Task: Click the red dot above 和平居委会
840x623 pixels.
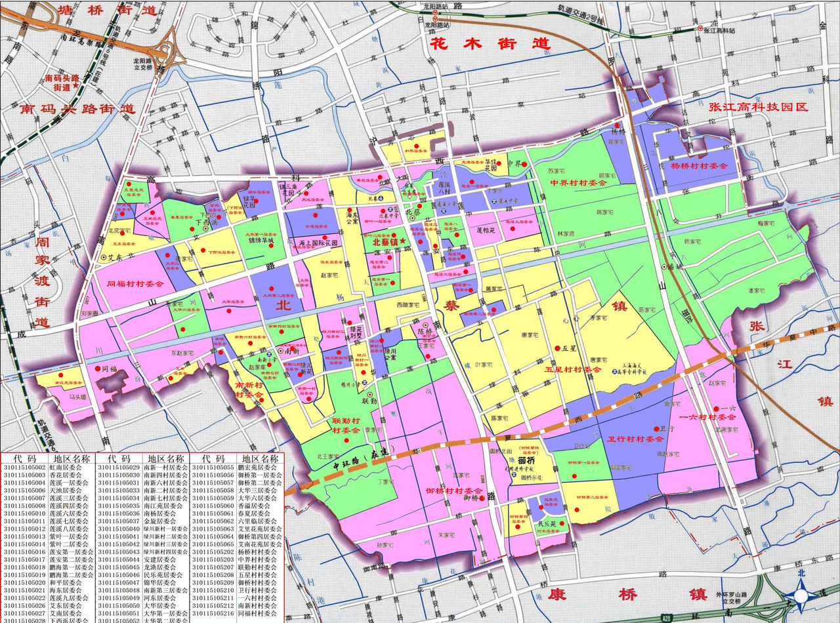Action: [416, 146]
